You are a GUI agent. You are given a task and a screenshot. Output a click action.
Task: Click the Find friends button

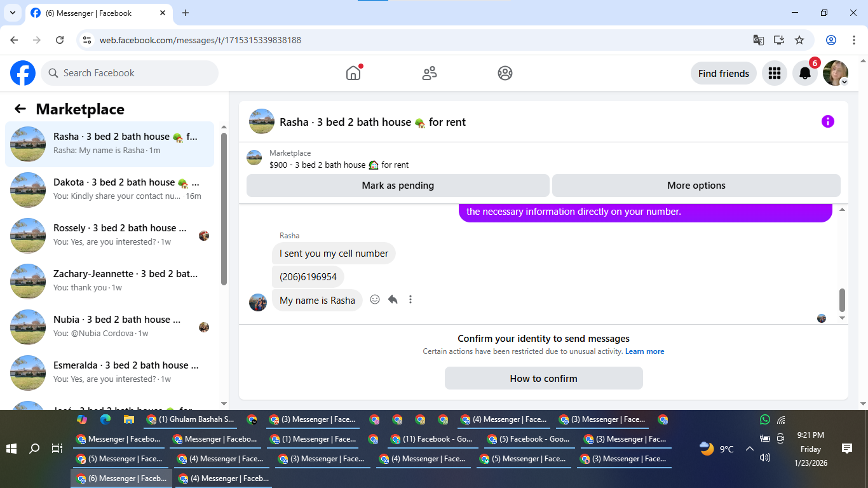pos(724,73)
